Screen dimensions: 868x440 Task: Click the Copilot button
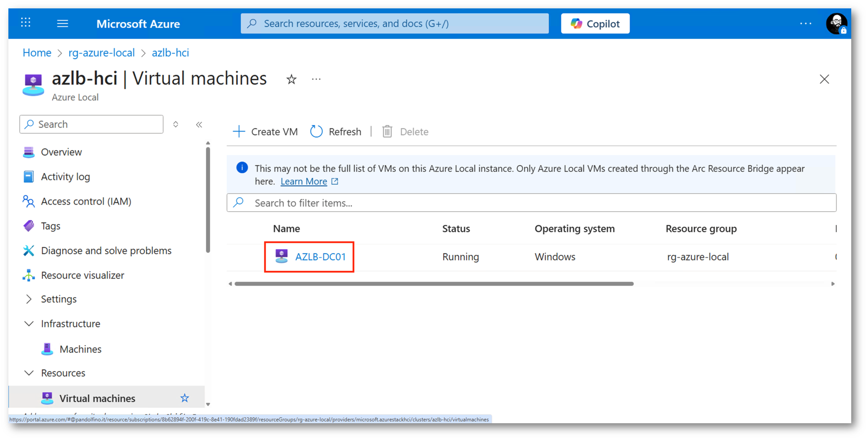(x=595, y=24)
